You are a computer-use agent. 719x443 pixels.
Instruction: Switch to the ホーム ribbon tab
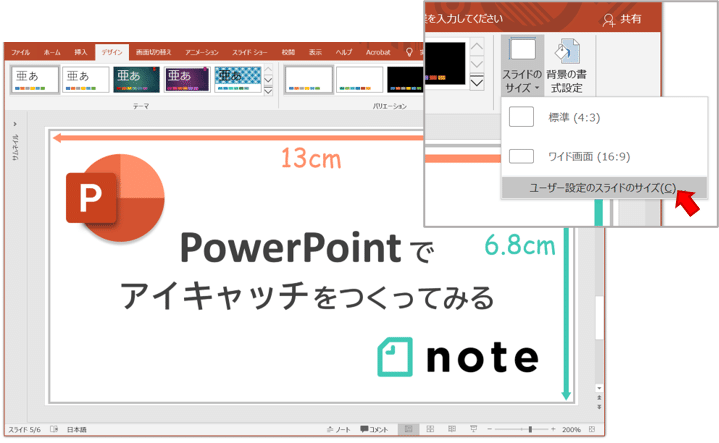coord(52,52)
